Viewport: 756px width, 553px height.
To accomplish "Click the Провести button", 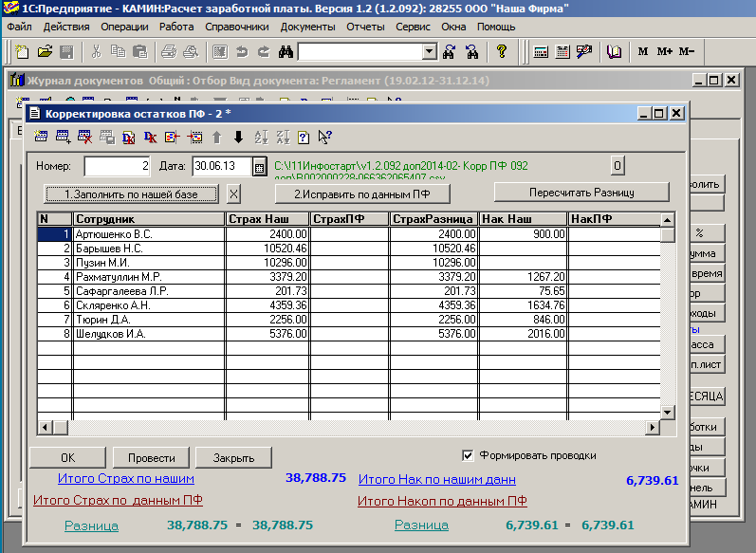I will 152,457.
